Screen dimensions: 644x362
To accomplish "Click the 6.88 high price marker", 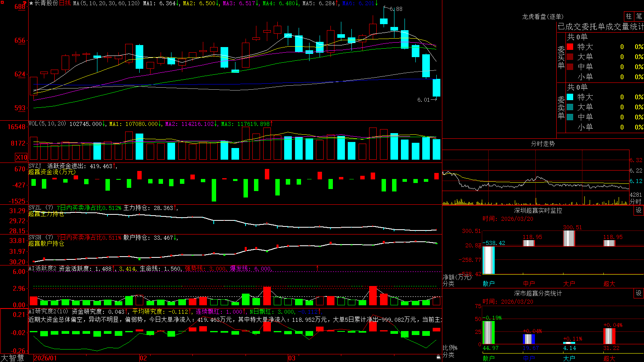I will click(x=396, y=9).
